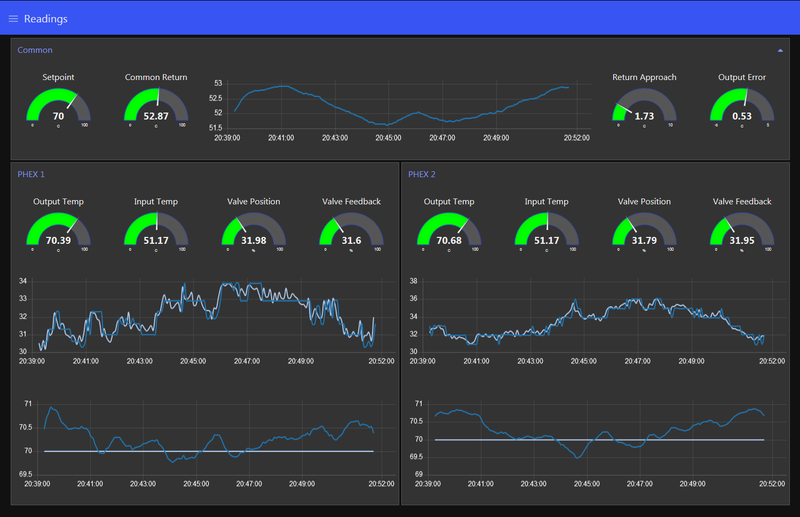Screen dimensions: 800x517
Task: Click the Output Temp label in PHEX 2
Action: coord(449,202)
